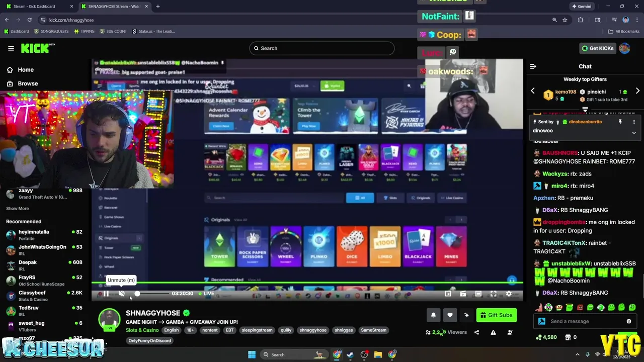Open the Windows Start menu
The width and height of the screenshot is (644, 362).
pyautogui.click(x=252, y=354)
